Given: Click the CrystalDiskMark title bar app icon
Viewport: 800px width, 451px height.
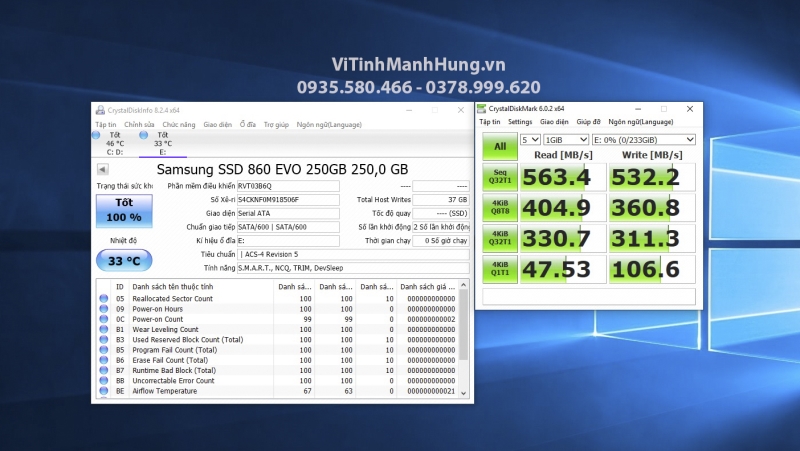Looking at the screenshot, I should click(x=481, y=109).
